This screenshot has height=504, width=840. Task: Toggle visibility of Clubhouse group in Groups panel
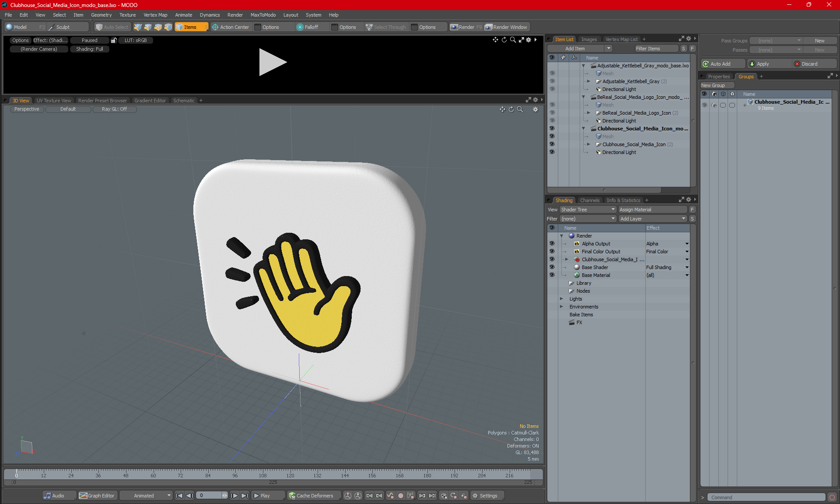click(x=704, y=105)
